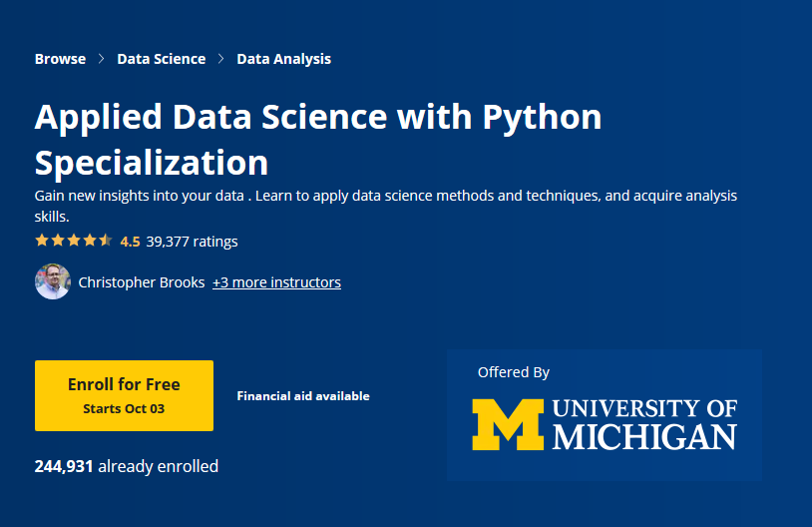The width and height of the screenshot is (812, 527).
Task: Show the +3 more instructors link
Action: point(276,282)
